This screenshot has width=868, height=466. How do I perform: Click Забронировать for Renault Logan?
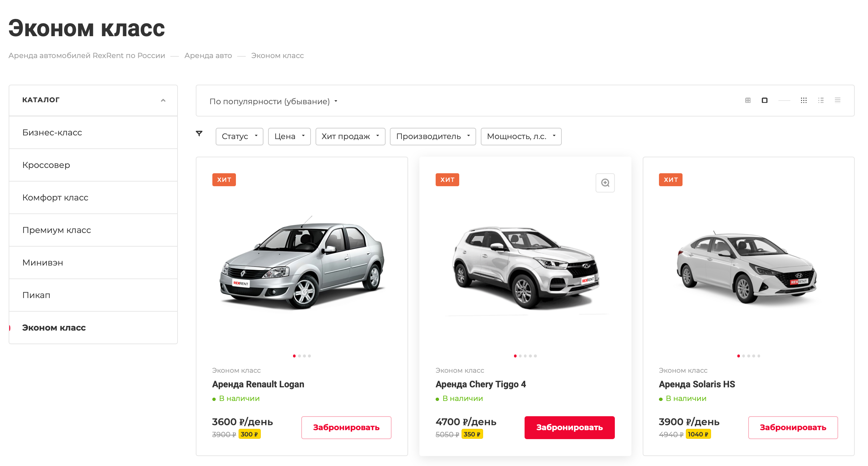pos(346,427)
